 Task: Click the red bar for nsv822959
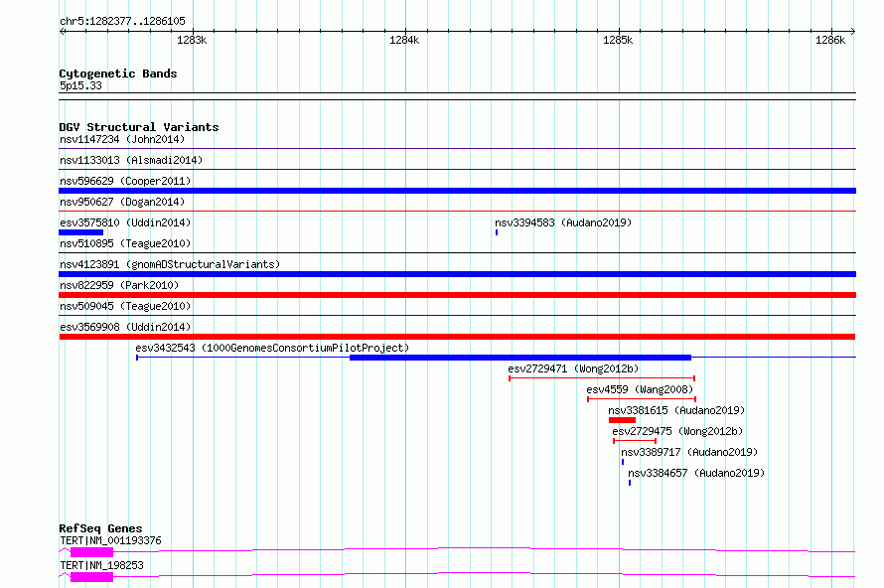point(457,295)
